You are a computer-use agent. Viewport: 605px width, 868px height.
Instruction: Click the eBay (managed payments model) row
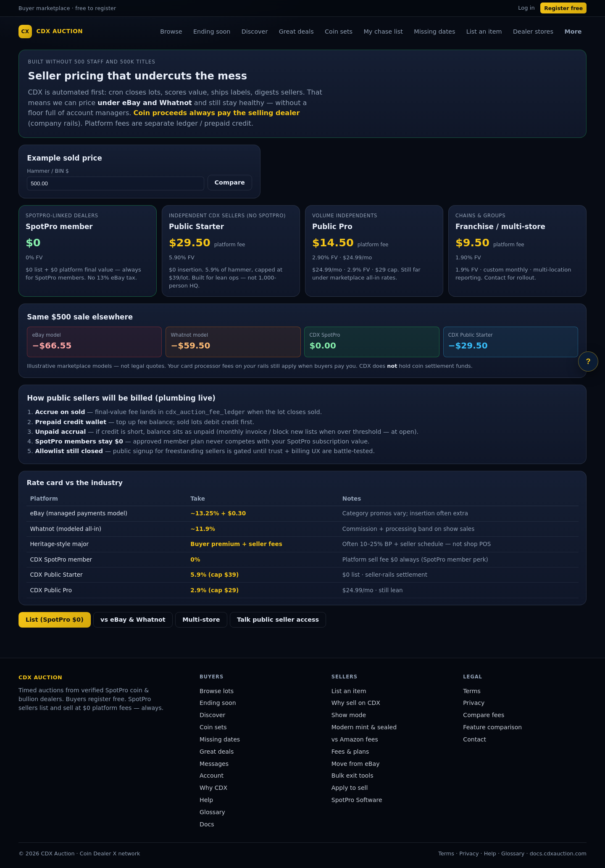302,513
